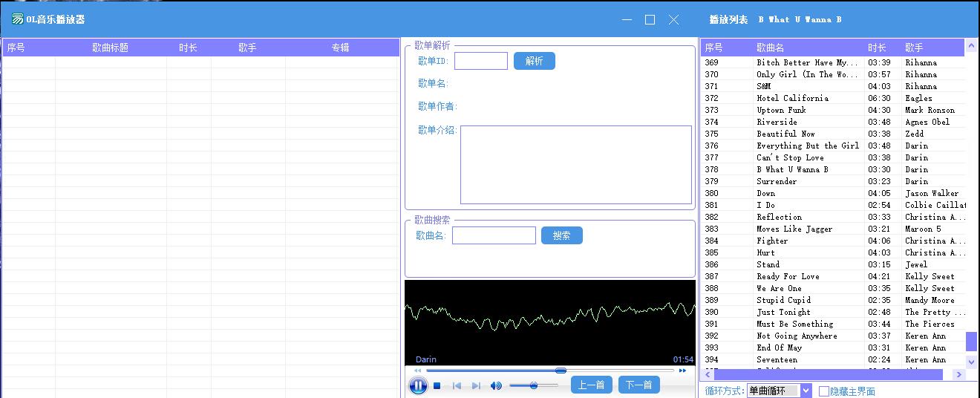980x398 pixels.
Task: Minimize the music player window
Action: [627, 20]
